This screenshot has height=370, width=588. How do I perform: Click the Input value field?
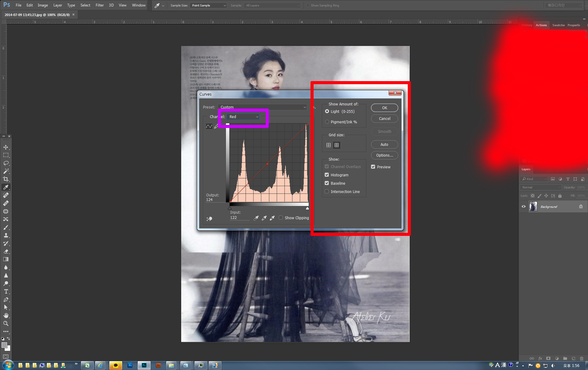click(x=240, y=218)
